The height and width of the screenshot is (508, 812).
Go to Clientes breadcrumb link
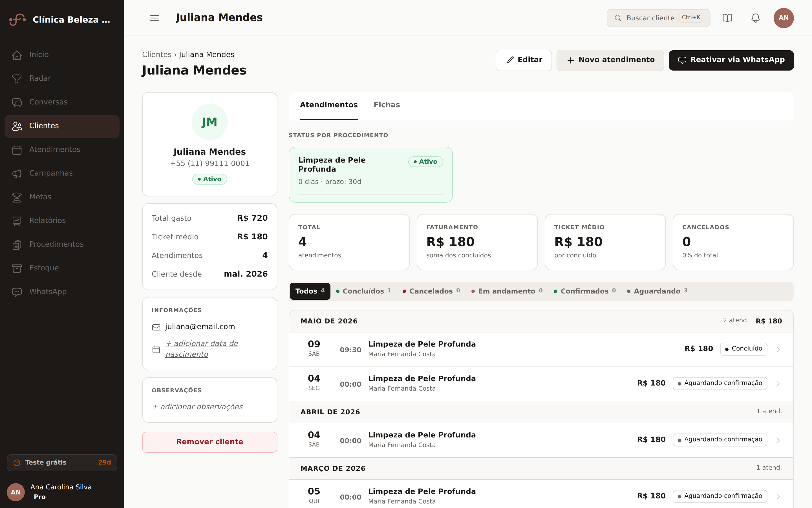[157, 54]
